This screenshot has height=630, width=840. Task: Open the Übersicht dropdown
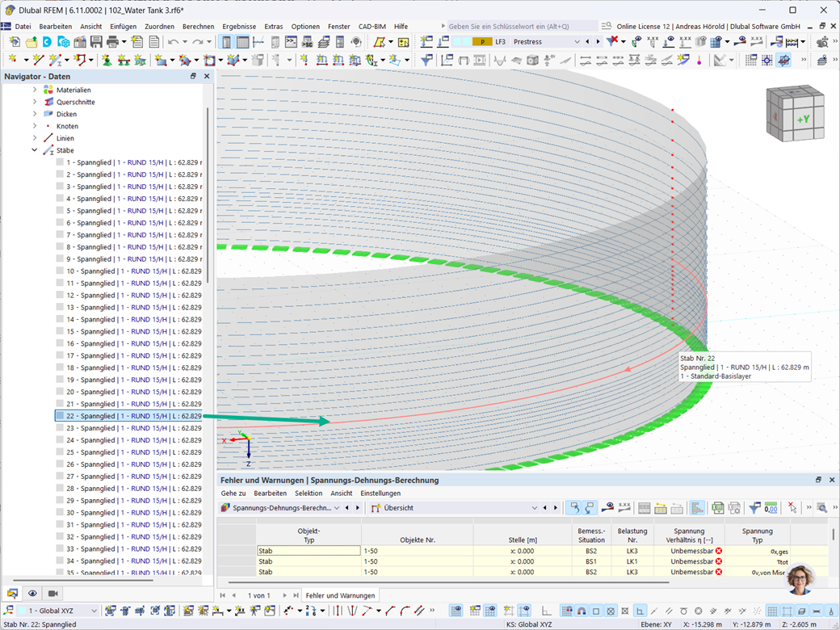pyautogui.click(x=534, y=508)
